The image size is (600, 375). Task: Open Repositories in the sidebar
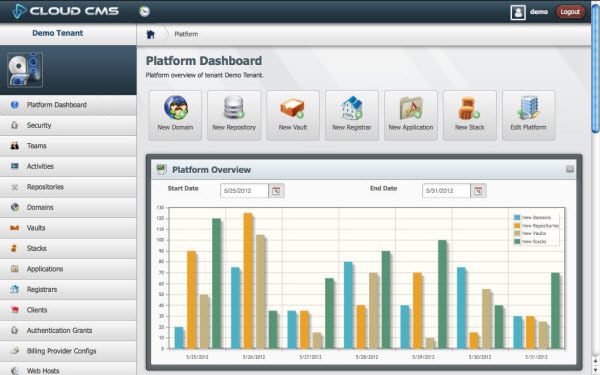click(68, 187)
